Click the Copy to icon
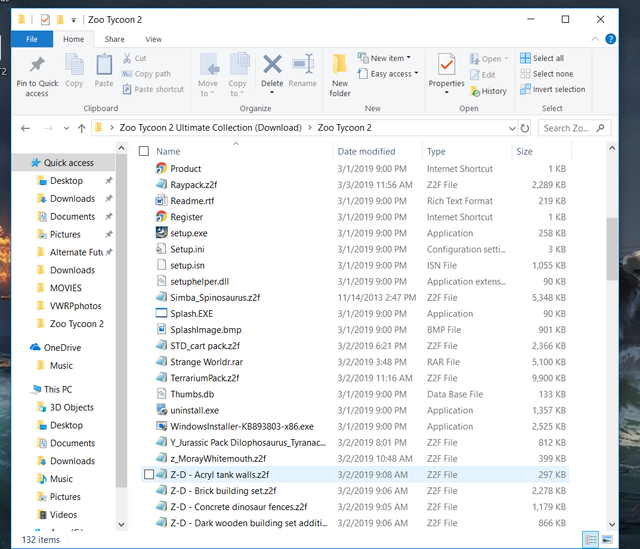Viewport: 640px width, 549px height. pyautogui.click(x=239, y=64)
